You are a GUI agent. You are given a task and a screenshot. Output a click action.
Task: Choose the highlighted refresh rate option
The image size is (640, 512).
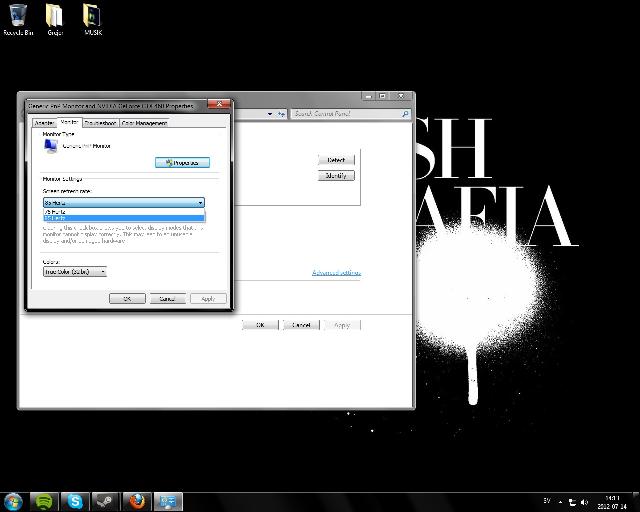tap(124, 218)
